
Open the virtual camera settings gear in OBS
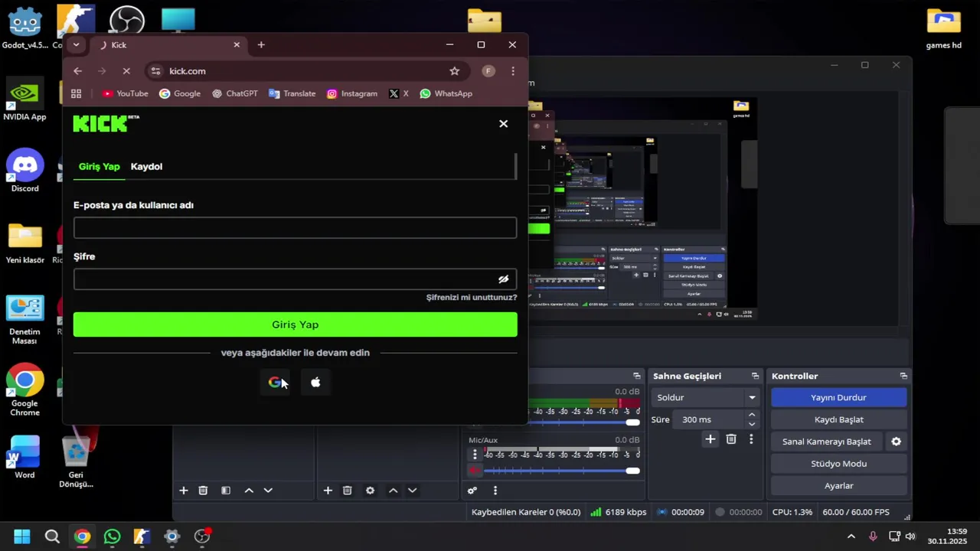(x=896, y=442)
